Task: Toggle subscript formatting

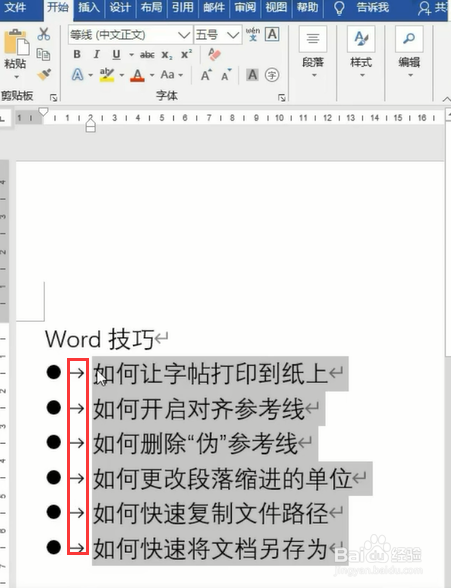Action: (x=167, y=55)
